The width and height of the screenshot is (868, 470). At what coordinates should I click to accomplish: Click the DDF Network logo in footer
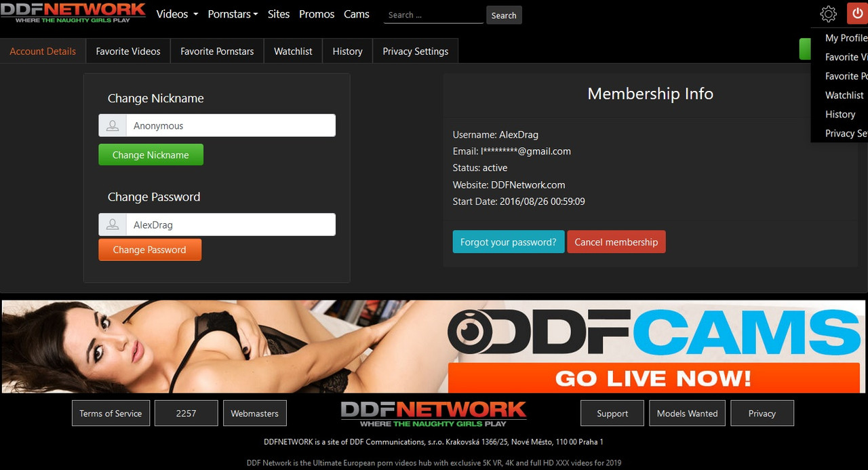[433, 414]
